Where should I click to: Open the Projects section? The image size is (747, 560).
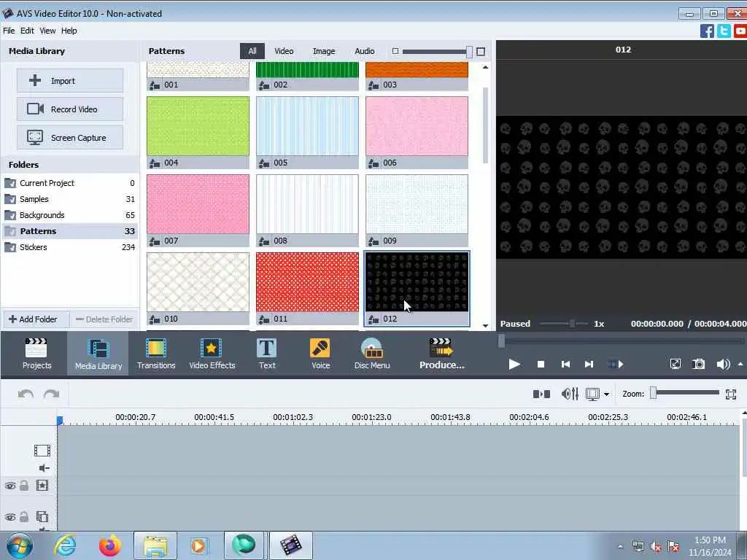coord(36,354)
